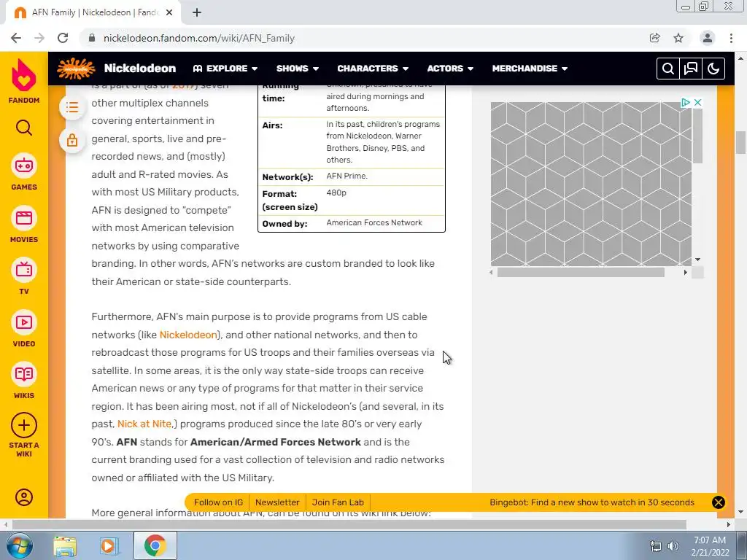Open the Fandom sidebar search icon
Image resolution: width=747 pixels, height=560 pixels.
(x=24, y=128)
